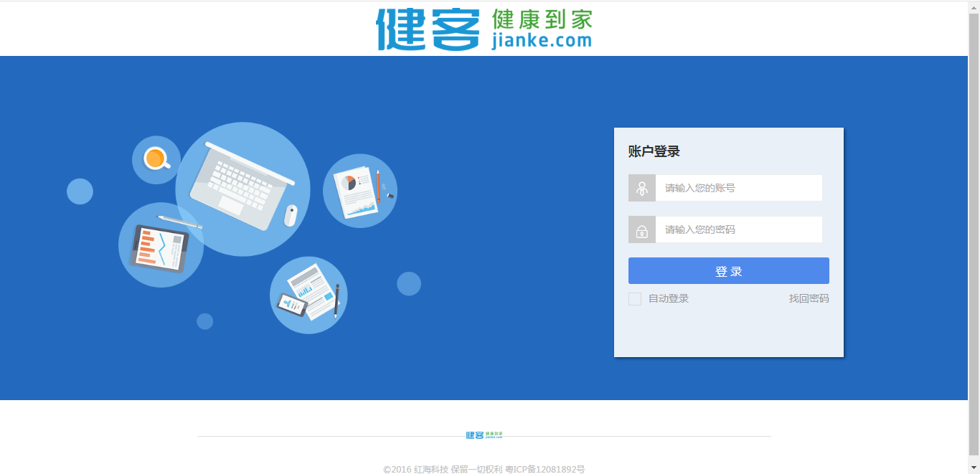Screen dimensions: 980x474
Task: Click the 账户登录 heading text
Action: pyautogui.click(x=654, y=151)
